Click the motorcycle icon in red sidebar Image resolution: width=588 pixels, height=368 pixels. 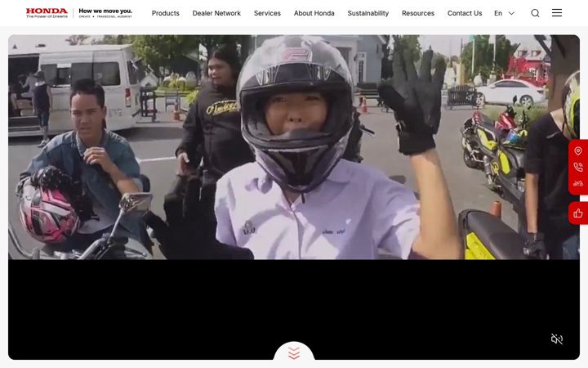[x=578, y=184]
